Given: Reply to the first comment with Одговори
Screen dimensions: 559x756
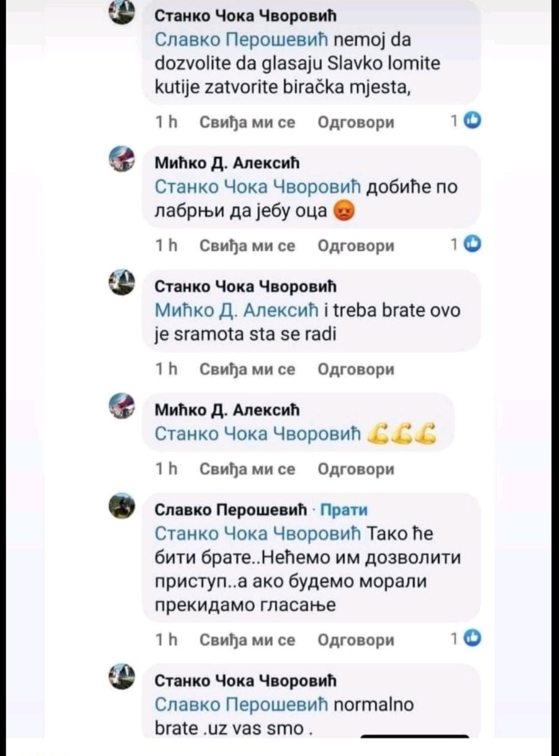Looking at the screenshot, I should (x=356, y=123).
